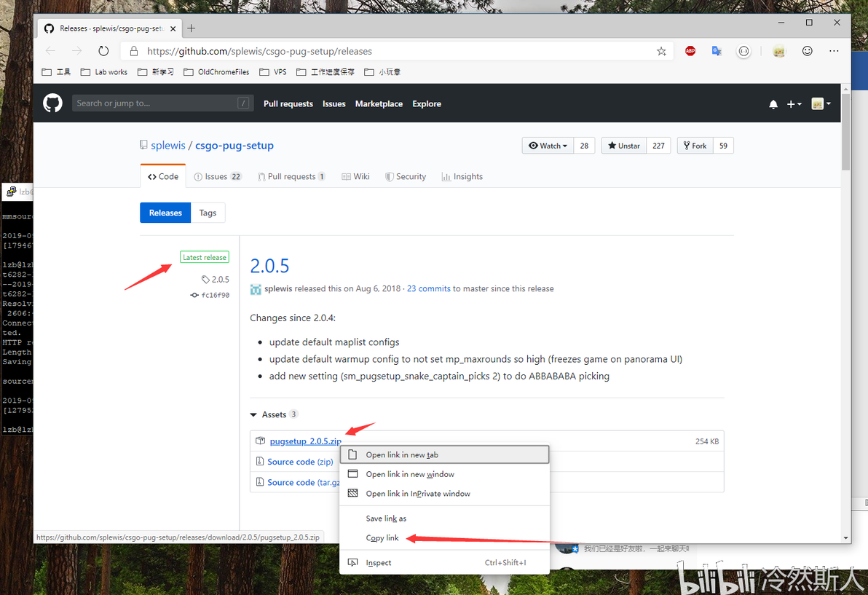Click Issues in GitHub header
This screenshot has width=868, height=595.
click(x=334, y=104)
